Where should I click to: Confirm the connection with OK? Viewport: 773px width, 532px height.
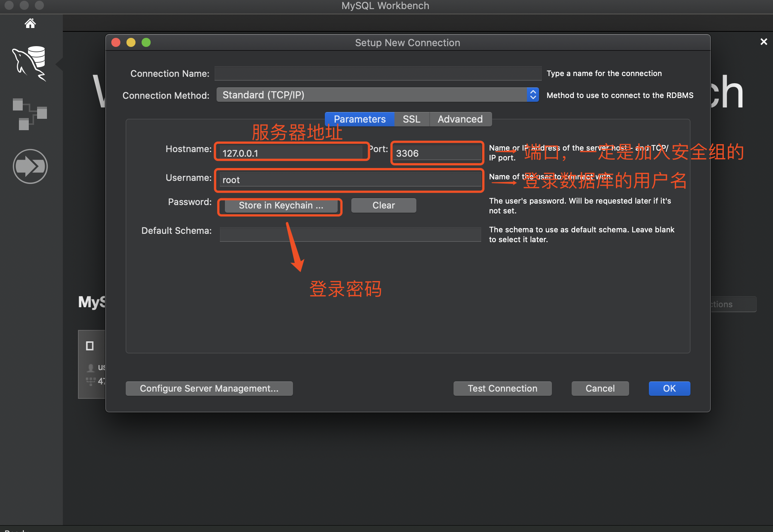click(x=669, y=389)
